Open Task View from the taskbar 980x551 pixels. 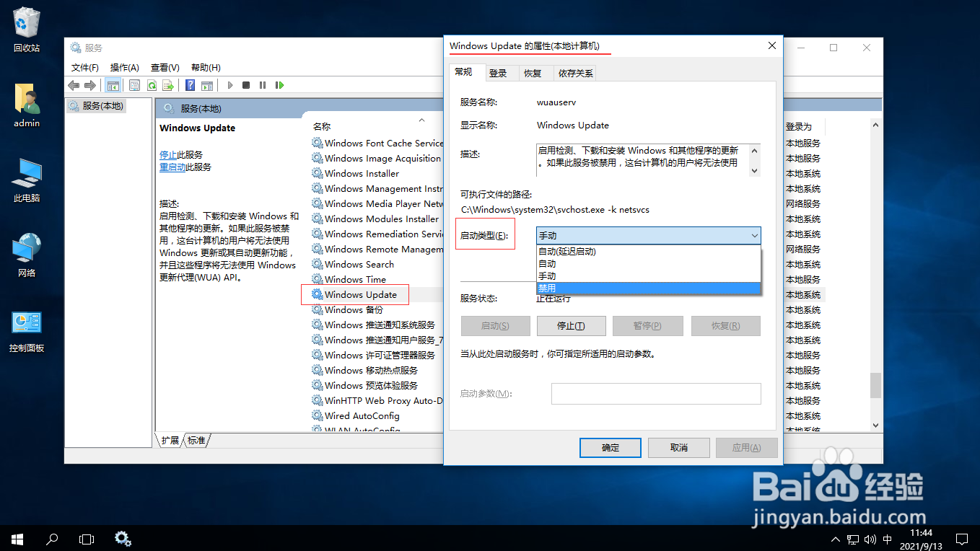[x=87, y=538]
